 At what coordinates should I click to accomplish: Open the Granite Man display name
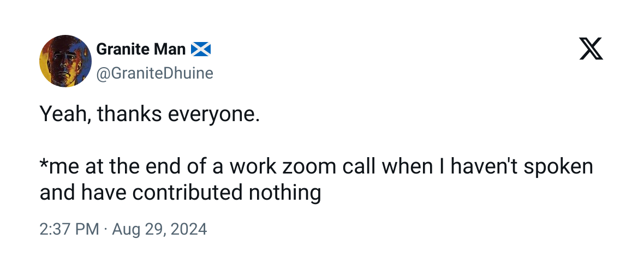click(x=141, y=50)
